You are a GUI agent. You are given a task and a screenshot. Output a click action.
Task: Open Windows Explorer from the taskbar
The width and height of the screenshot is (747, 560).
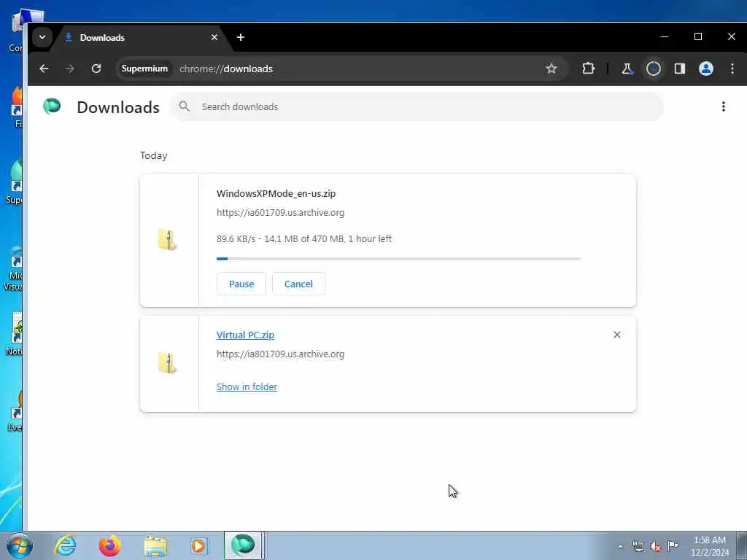(155, 545)
